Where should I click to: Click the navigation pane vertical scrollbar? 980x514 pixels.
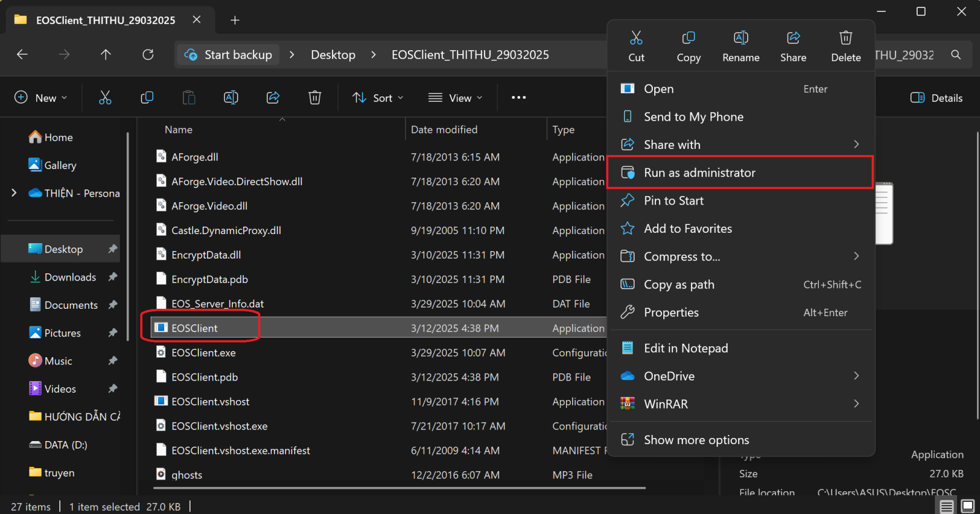tap(127, 236)
